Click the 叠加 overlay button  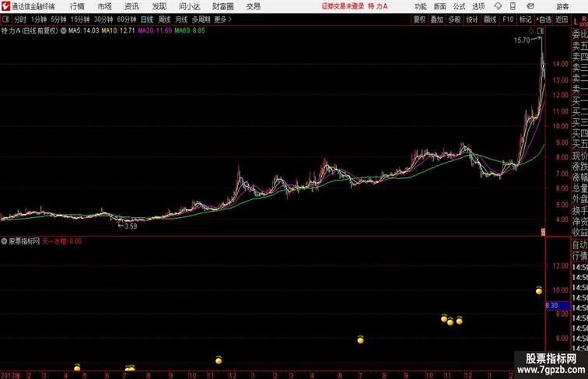(437, 19)
